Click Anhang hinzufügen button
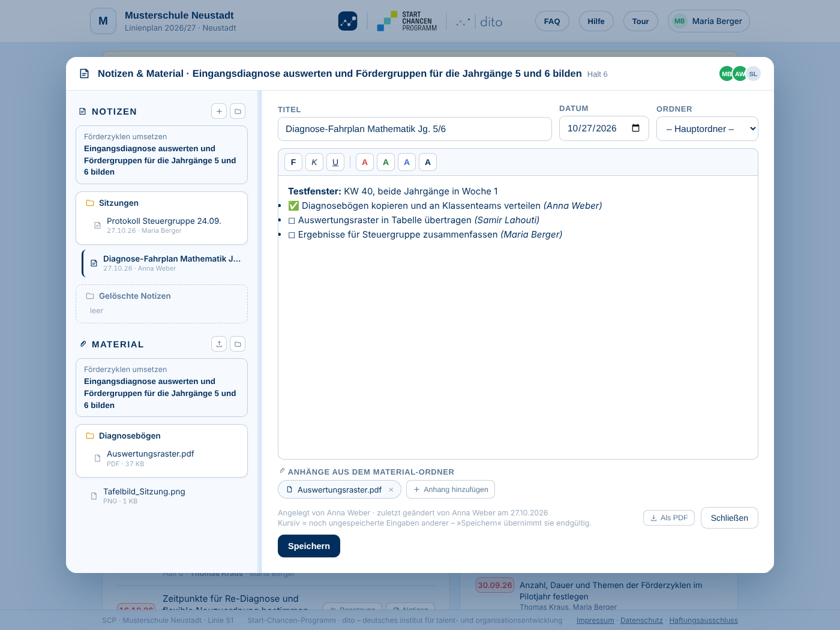This screenshot has height=630, width=840. (x=451, y=490)
